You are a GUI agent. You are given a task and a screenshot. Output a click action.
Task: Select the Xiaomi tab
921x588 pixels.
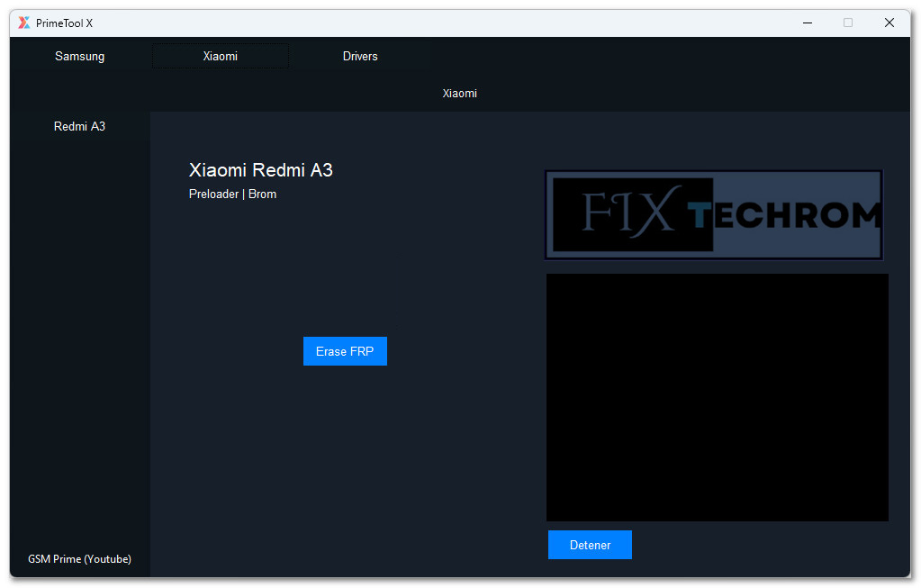(221, 57)
